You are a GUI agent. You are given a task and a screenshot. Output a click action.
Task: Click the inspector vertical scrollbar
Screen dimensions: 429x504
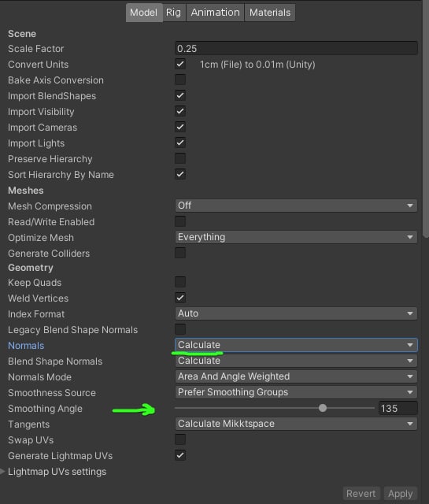point(426,119)
